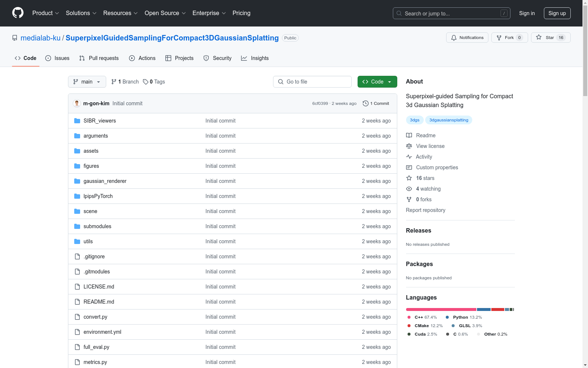
Task: Expand the Resources menu
Action: (121, 13)
